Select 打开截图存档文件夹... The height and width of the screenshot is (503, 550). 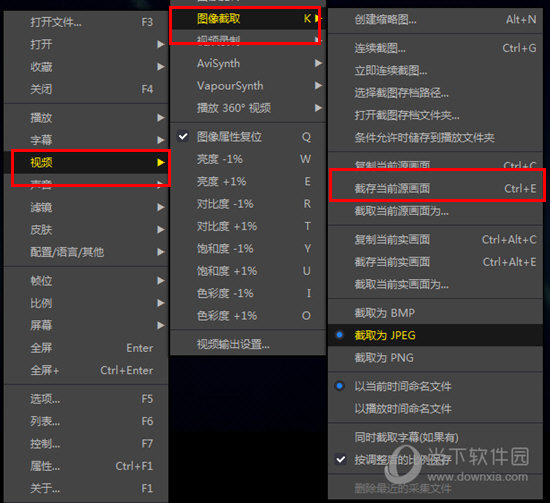435,115
